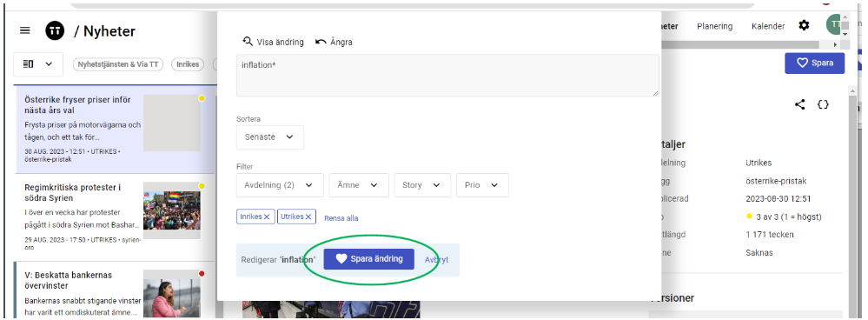
Task: Open the settings gear icon
Action: pos(804,25)
